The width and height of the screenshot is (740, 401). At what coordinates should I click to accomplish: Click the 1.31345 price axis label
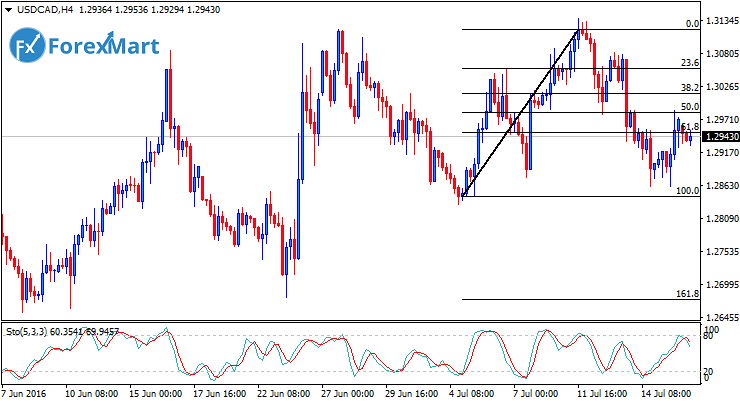click(721, 21)
